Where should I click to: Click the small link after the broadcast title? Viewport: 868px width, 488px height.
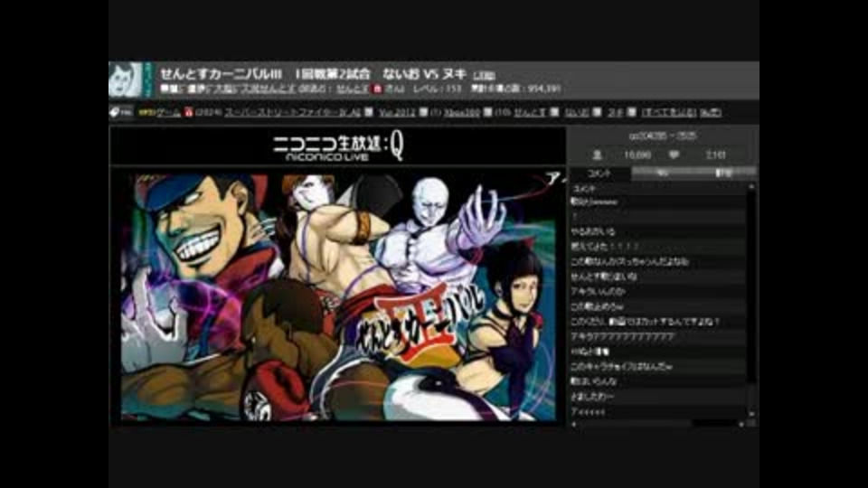coord(484,75)
